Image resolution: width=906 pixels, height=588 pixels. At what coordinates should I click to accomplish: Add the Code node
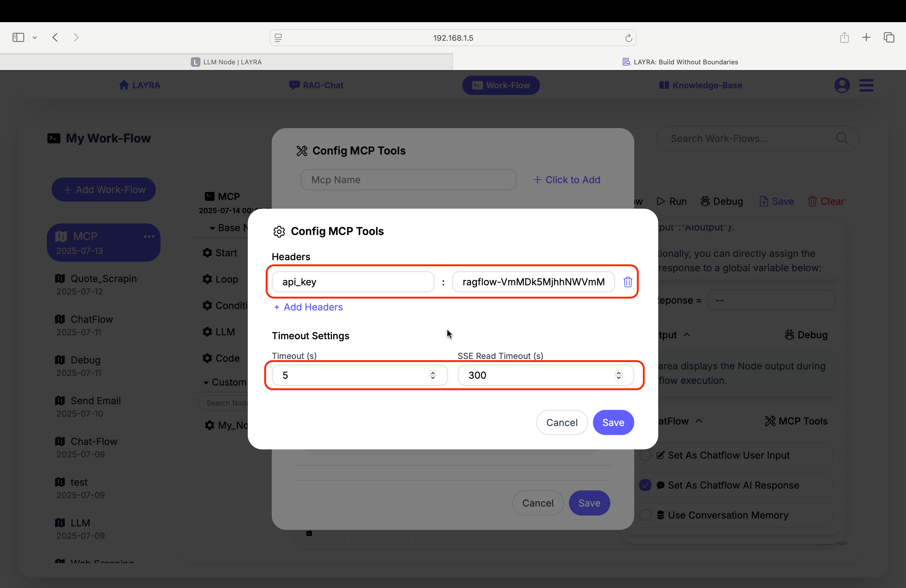221,358
